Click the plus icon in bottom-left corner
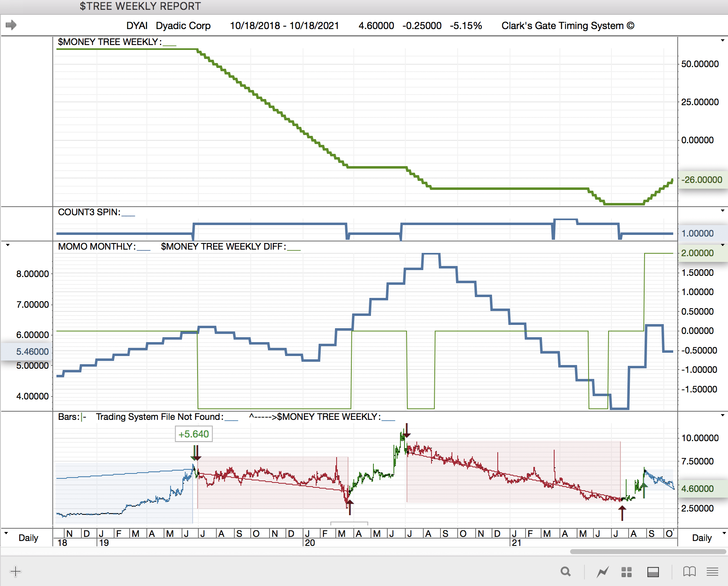 (16, 571)
